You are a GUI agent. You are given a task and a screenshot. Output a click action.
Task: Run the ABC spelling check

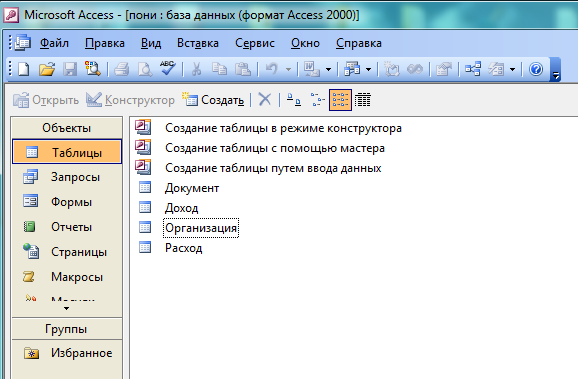point(167,69)
